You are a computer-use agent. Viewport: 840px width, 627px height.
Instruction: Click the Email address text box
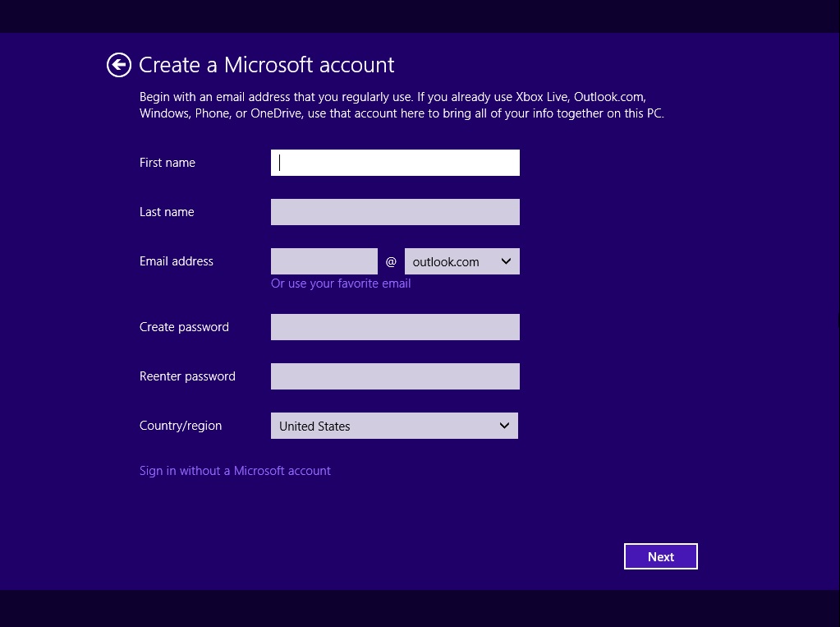[324, 260]
